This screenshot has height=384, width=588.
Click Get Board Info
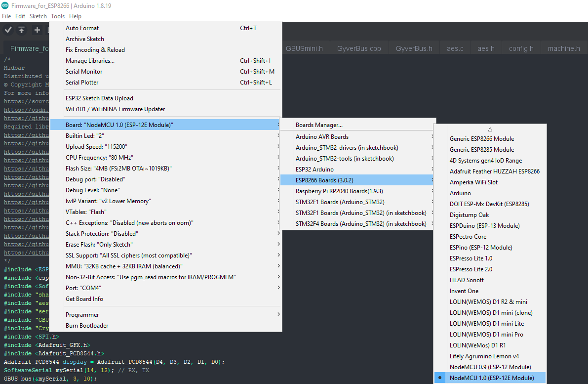166,299
